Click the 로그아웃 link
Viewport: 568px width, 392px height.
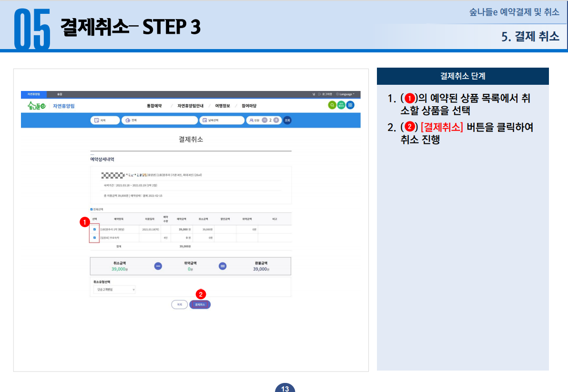tap(325, 94)
